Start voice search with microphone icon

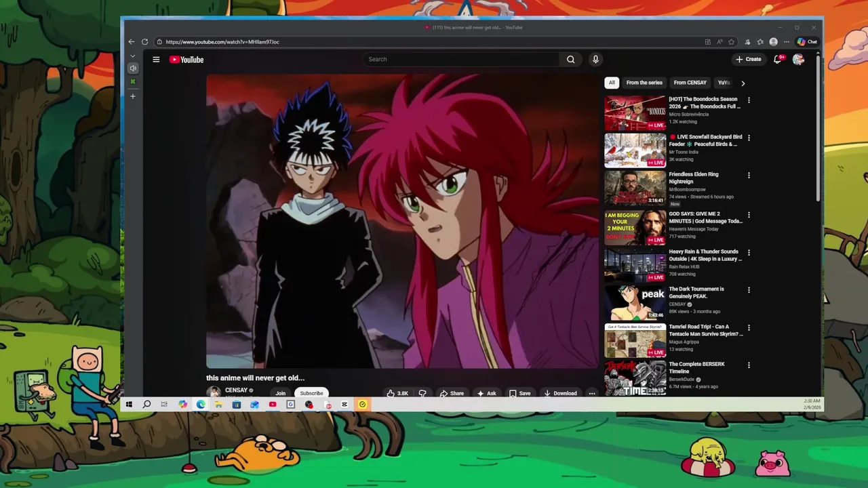pyautogui.click(x=595, y=60)
